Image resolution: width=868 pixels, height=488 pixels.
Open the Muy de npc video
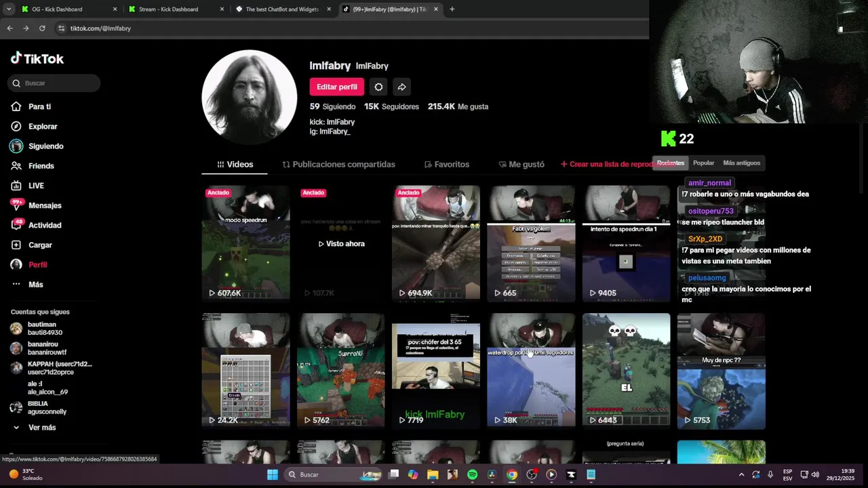pyautogui.click(x=721, y=370)
